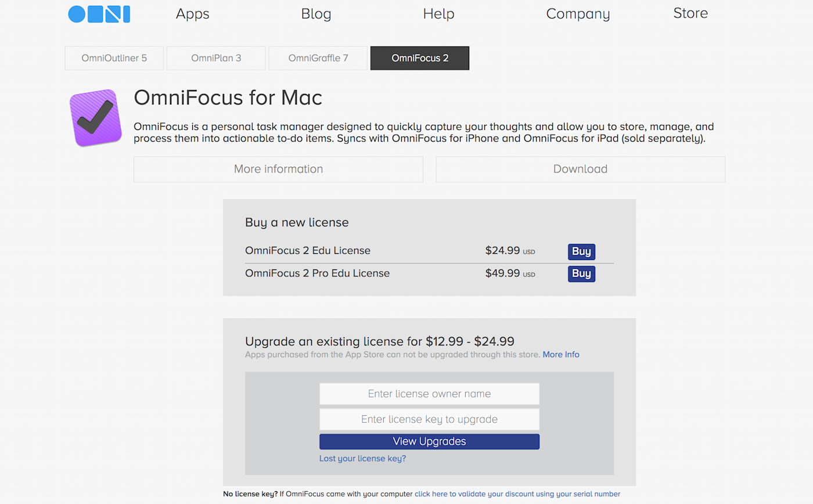Image resolution: width=813 pixels, height=504 pixels.
Task: Click the OmniFocus 2 Edu License label
Action: (x=308, y=251)
